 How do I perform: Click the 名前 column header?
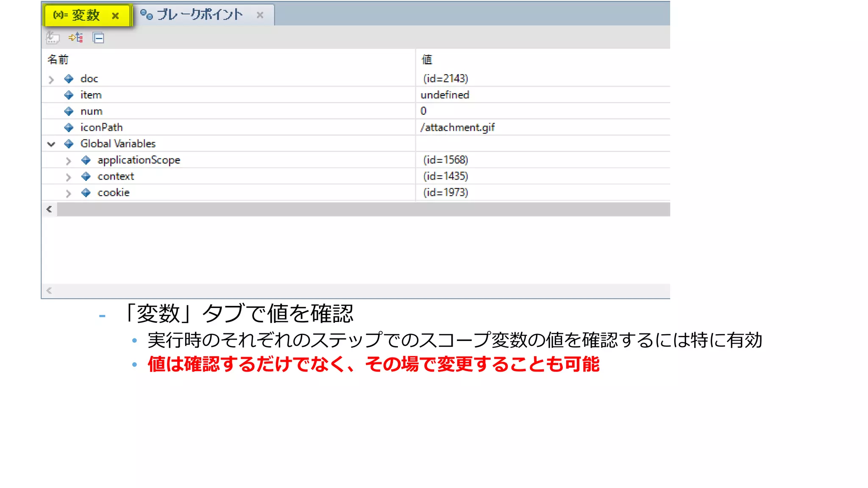(x=58, y=60)
